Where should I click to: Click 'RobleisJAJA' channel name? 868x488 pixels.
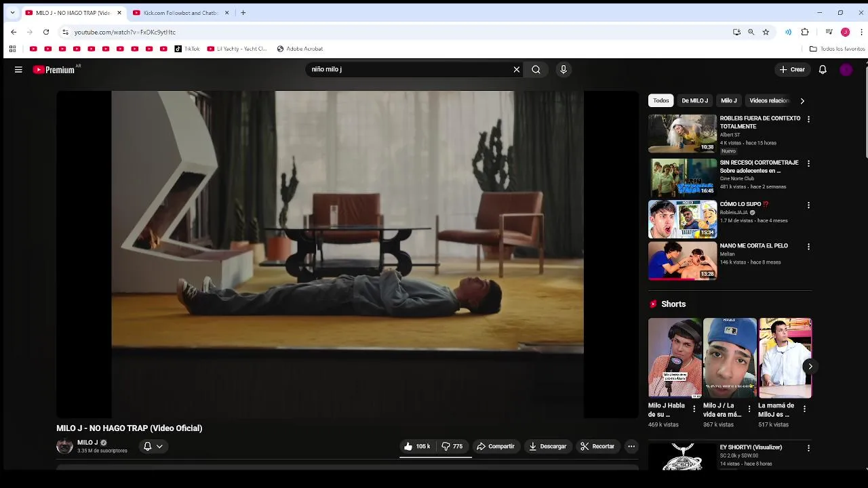[x=734, y=213]
